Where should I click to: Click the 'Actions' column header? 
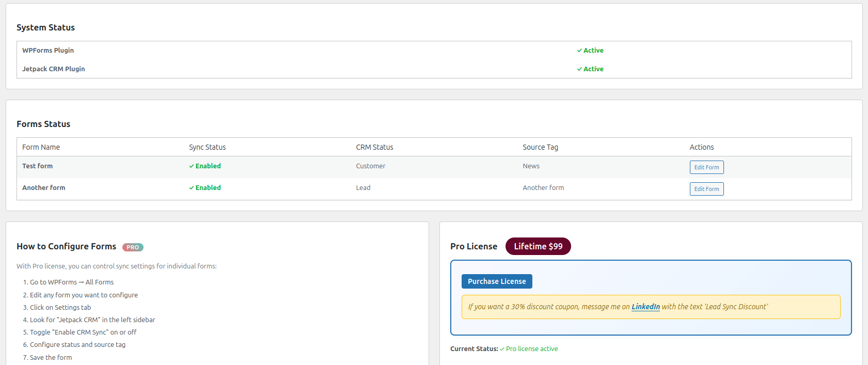click(x=702, y=147)
